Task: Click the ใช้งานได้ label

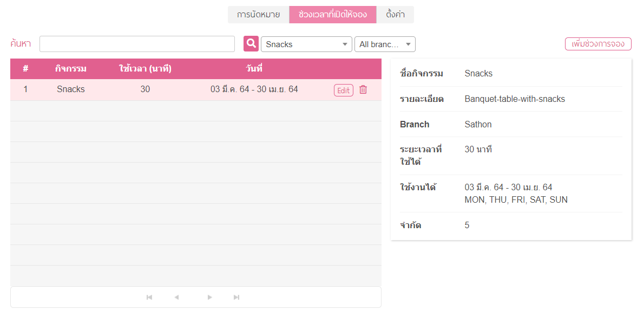Action: click(x=418, y=188)
